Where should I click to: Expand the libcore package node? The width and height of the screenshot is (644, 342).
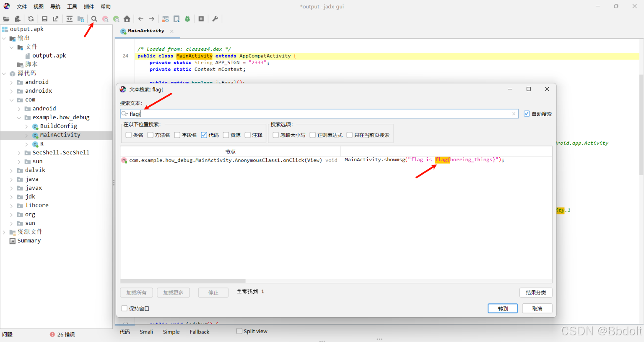coord(12,206)
